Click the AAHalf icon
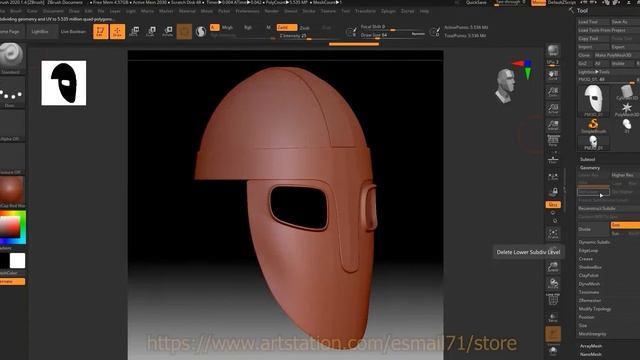The image size is (640, 360). (553, 125)
